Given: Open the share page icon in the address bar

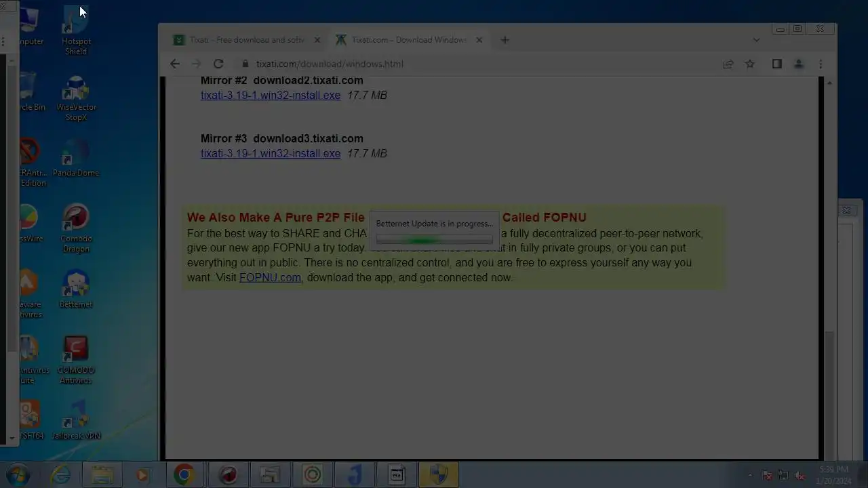Looking at the screenshot, I should coord(728,64).
